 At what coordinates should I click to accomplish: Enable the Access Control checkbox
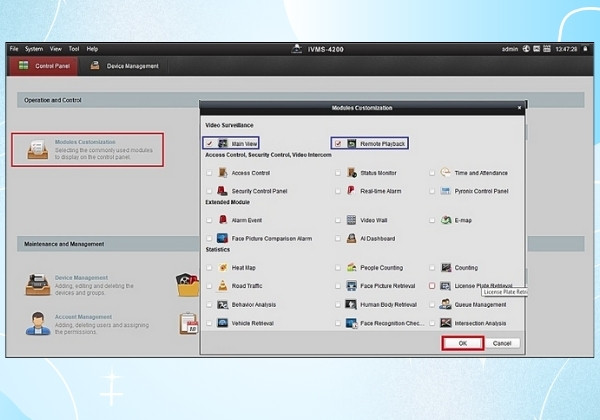(209, 173)
